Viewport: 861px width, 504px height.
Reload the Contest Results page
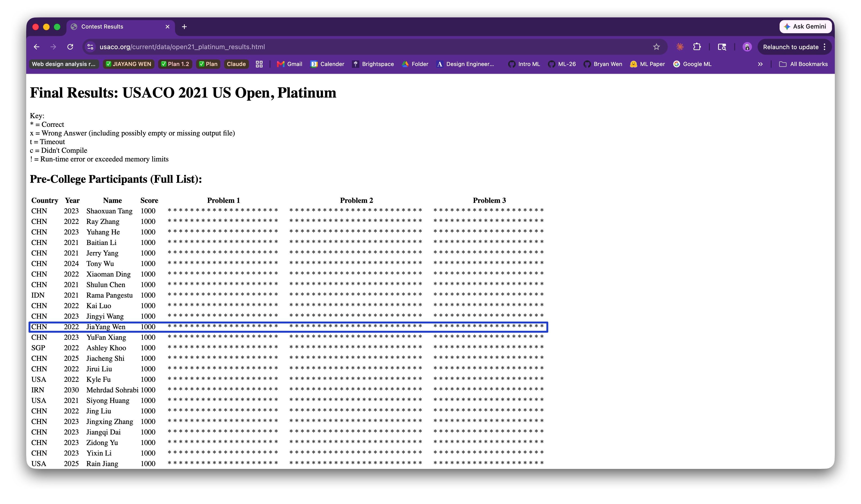click(x=70, y=47)
